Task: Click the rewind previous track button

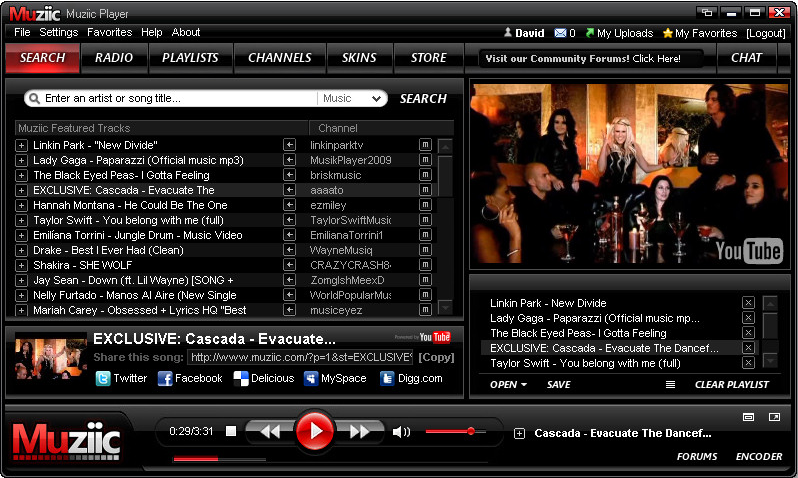Action: click(270, 432)
